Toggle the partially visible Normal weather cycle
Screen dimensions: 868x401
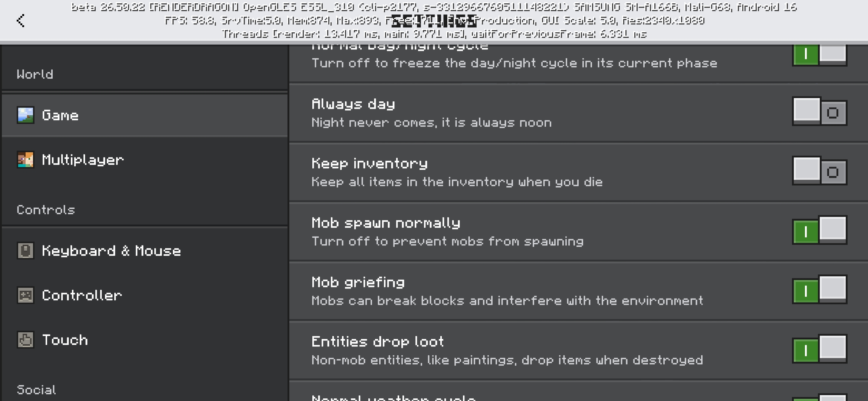coord(820,397)
